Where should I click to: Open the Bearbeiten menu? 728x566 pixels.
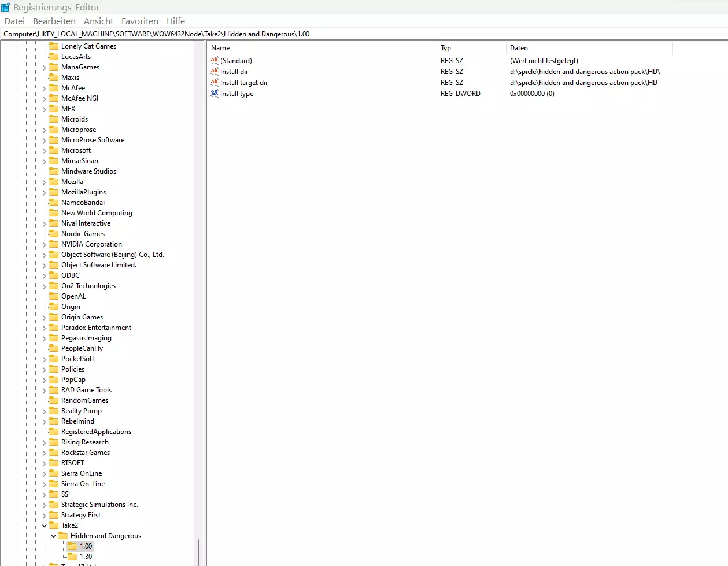click(x=54, y=21)
